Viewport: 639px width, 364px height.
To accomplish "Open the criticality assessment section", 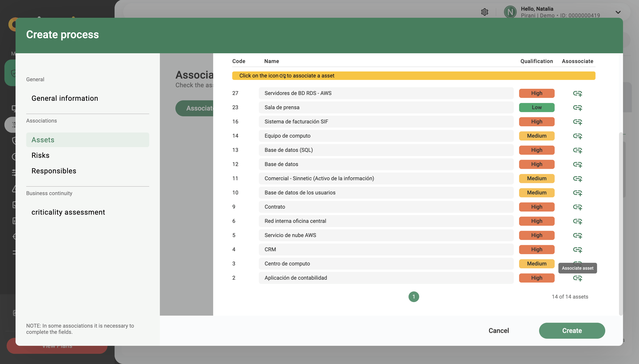I will (68, 212).
